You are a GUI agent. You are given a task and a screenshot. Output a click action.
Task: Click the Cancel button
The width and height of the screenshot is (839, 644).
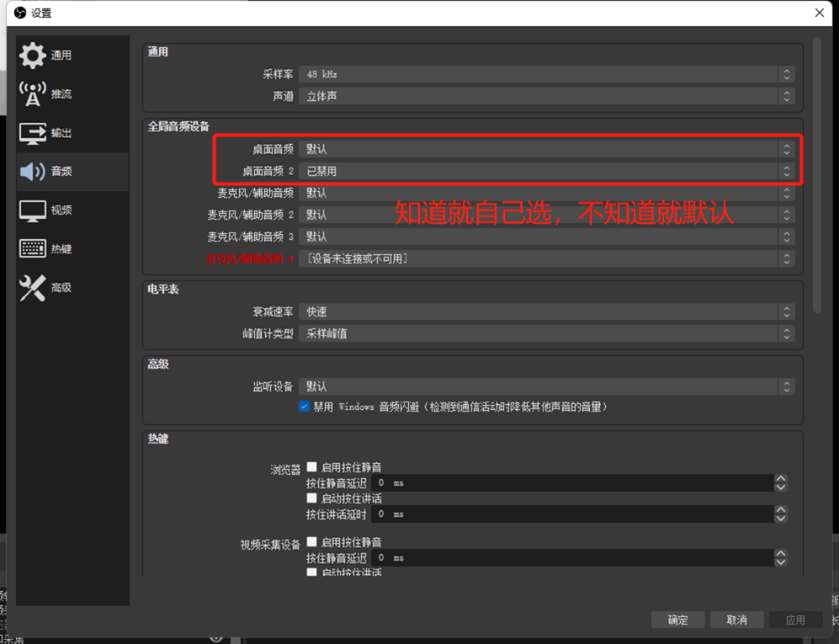[736, 620]
